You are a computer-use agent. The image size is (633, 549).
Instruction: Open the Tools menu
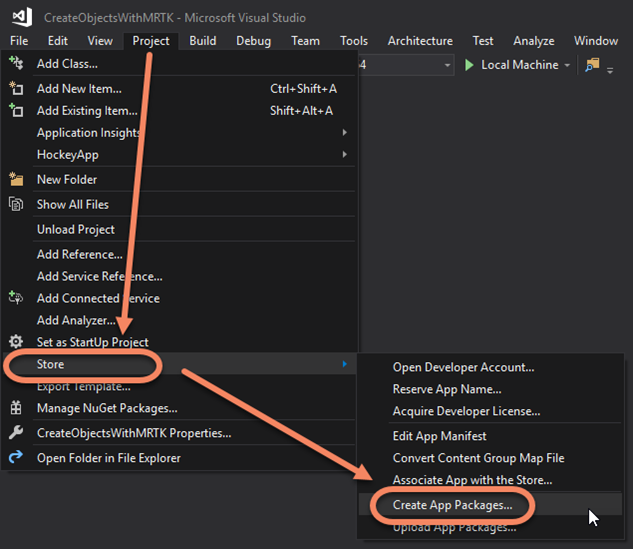[x=354, y=41]
